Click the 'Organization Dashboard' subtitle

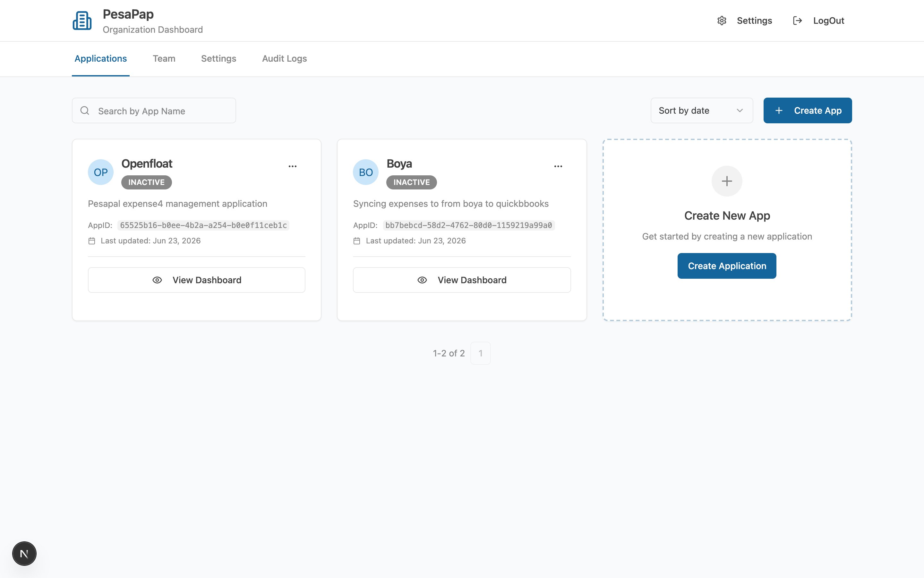tap(153, 30)
